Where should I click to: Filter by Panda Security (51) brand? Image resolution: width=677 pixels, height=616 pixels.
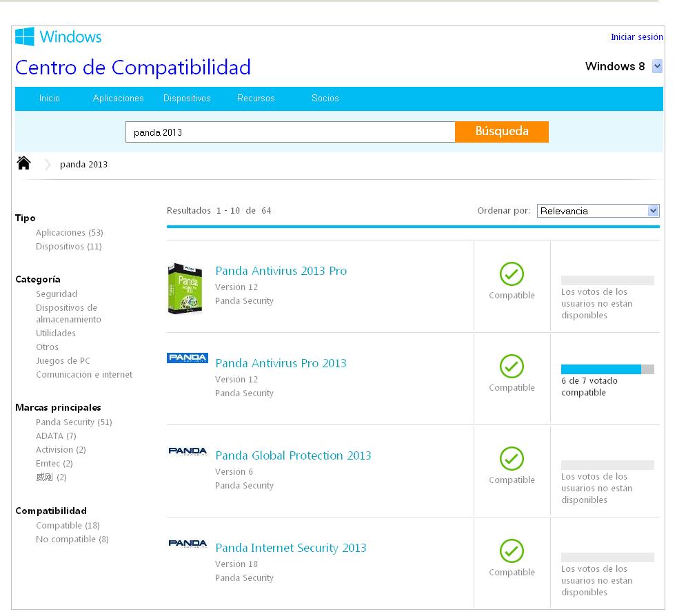click(74, 422)
